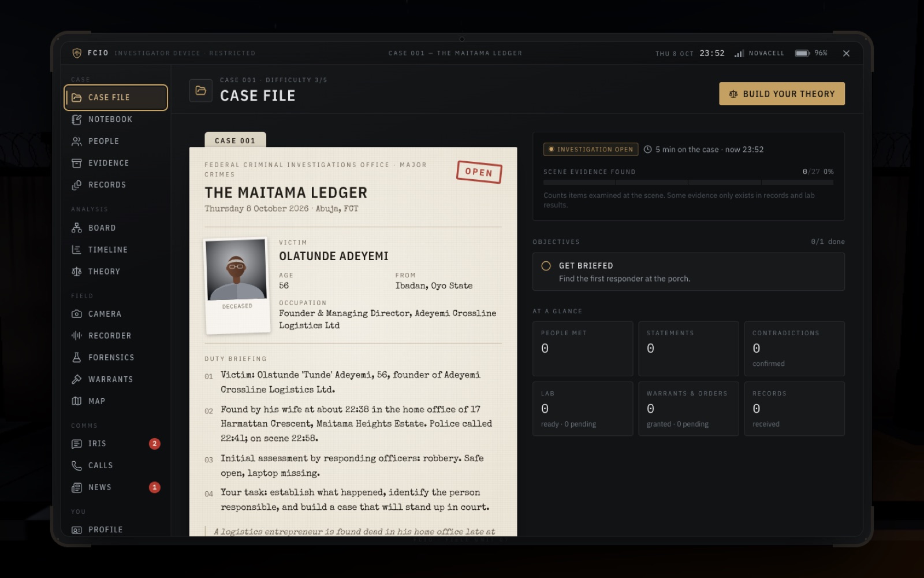Screen dimensions: 924x578
Task: Click the IRIS unread badge showing 2
Action: [x=155, y=444]
